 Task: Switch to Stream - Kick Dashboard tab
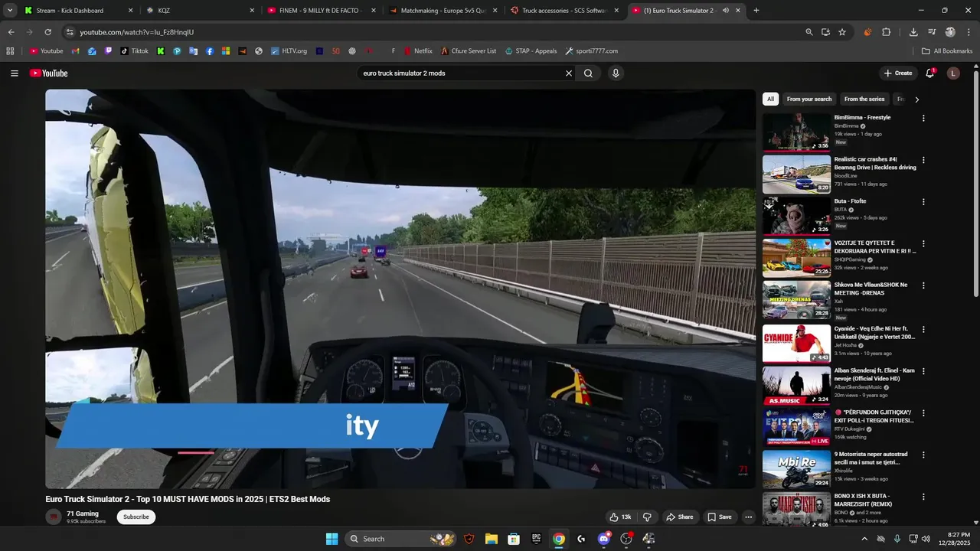(x=79, y=11)
